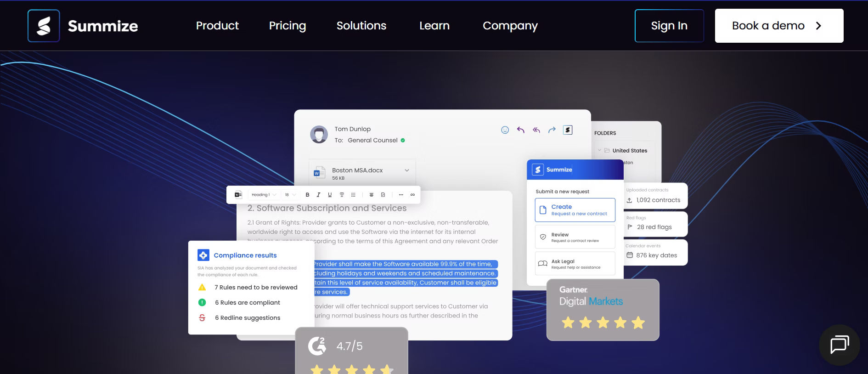Click the 'Submit a new request' label

(562, 192)
